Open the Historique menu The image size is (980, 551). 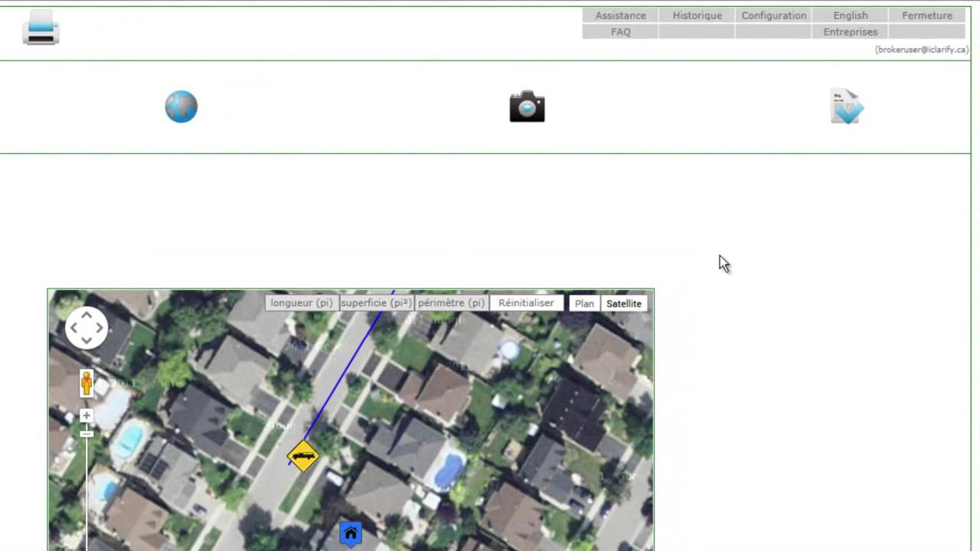point(697,15)
